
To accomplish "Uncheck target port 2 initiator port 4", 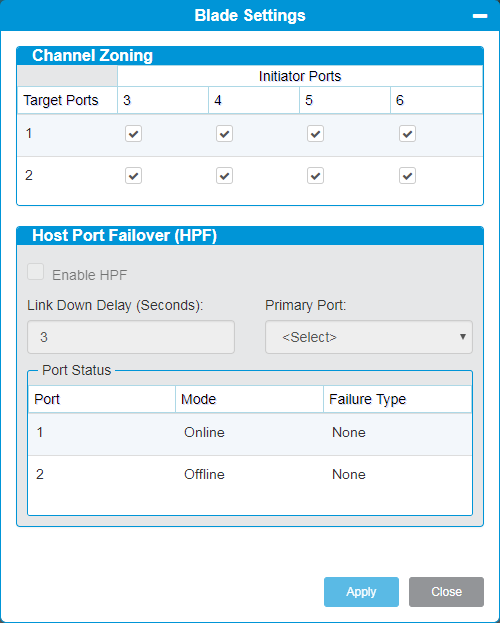I will coord(224,176).
